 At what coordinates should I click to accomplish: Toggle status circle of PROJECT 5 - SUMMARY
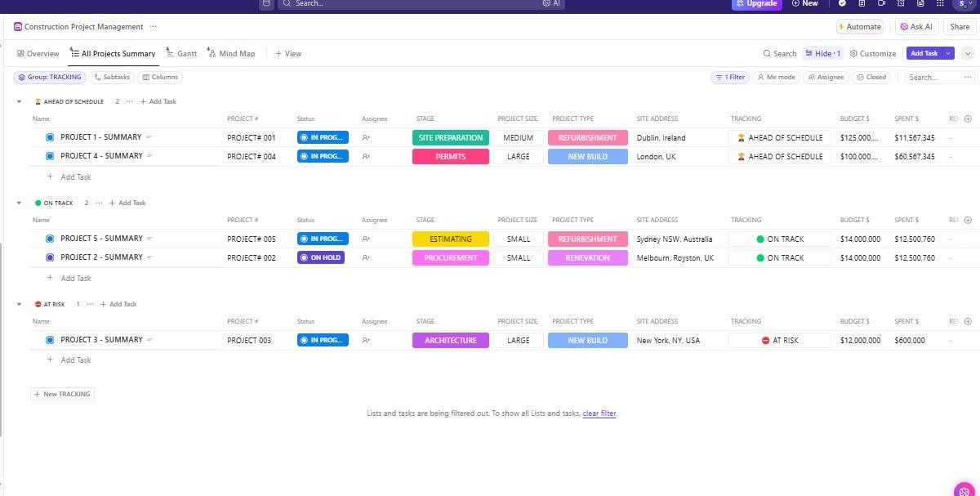point(50,239)
